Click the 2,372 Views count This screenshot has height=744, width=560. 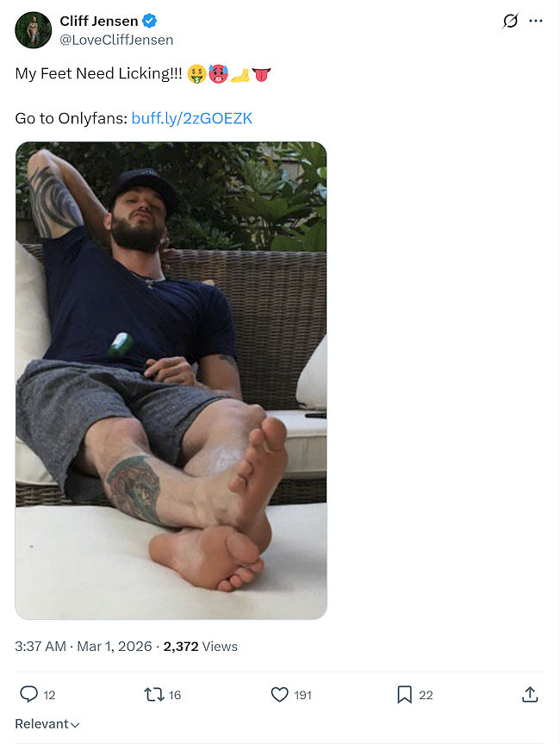pos(201,647)
